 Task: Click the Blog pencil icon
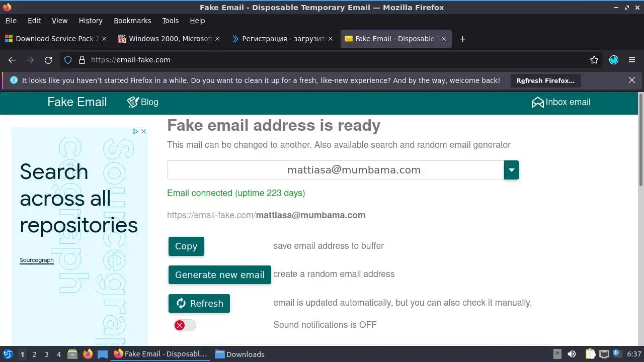click(x=133, y=102)
